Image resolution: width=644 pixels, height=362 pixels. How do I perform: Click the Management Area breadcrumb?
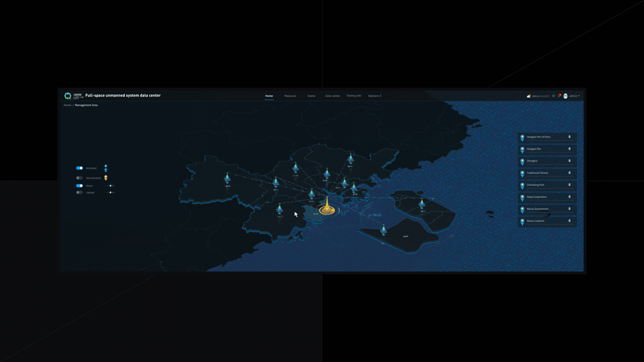pyautogui.click(x=86, y=105)
